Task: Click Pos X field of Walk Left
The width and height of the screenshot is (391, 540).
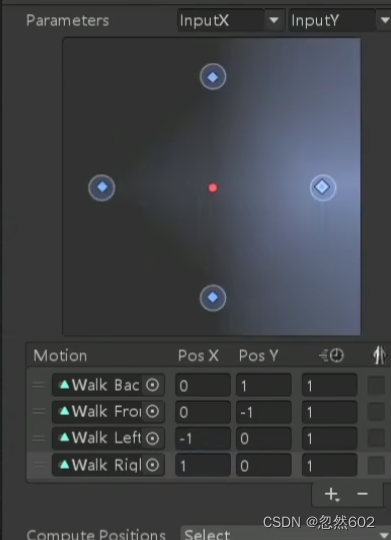Action: pos(203,438)
